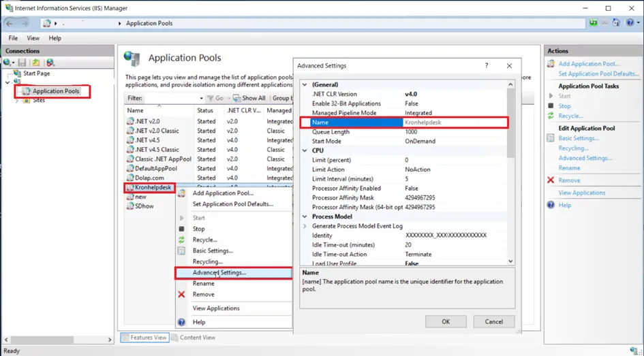The height and width of the screenshot is (356, 644).
Task: Collapse the server node in Connections
Action: pos(7,82)
